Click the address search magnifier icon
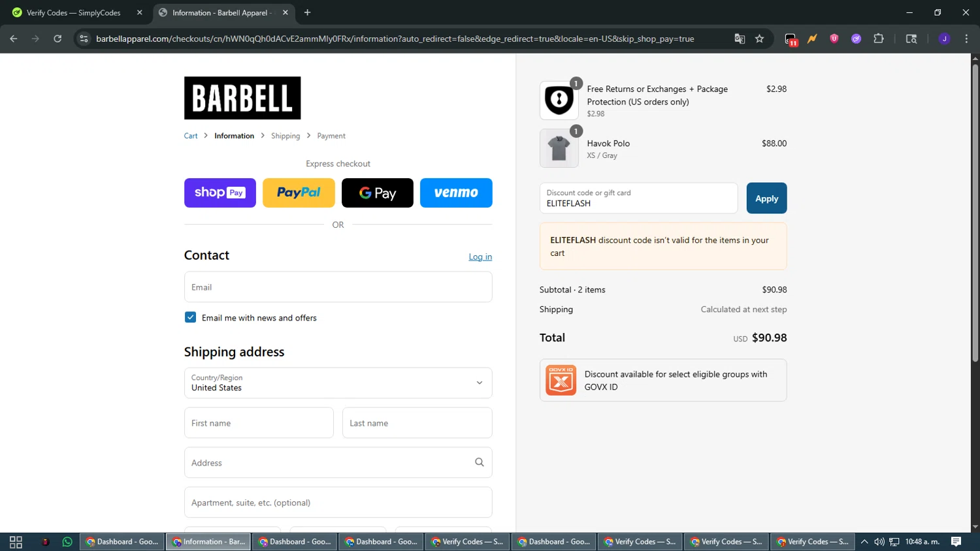This screenshot has height=551, width=980. [x=479, y=462]
